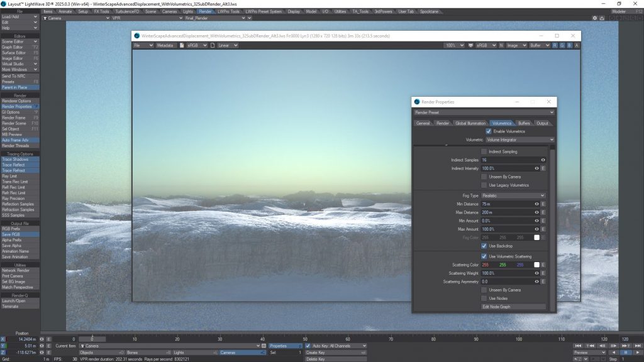Click the envelope E button next to Max Distance

click(543, 212)
